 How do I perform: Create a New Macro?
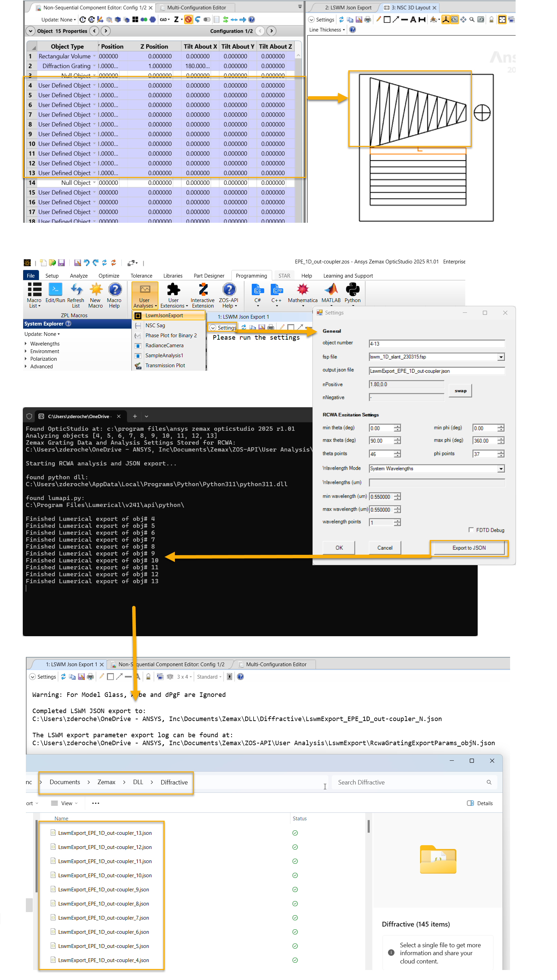96,295
